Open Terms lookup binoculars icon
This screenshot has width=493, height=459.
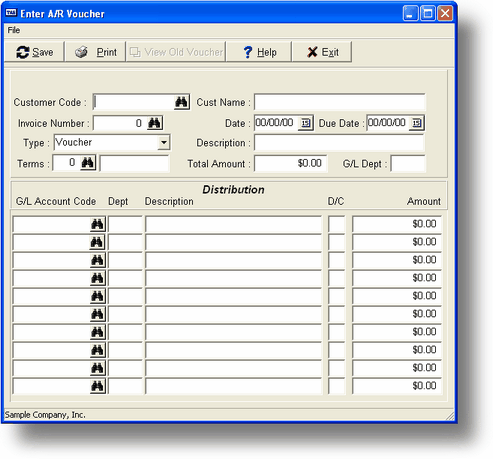click(x=88, y=163)
